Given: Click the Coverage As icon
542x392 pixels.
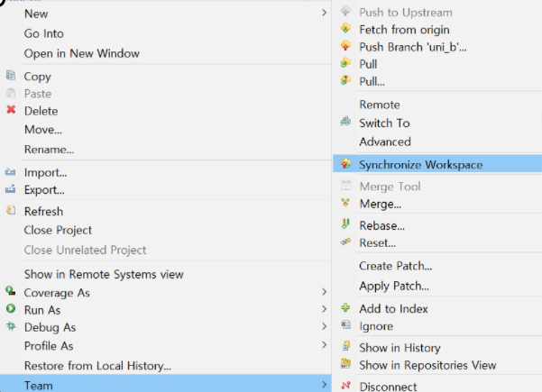Looking at the screenshot, I should point(11,291).
